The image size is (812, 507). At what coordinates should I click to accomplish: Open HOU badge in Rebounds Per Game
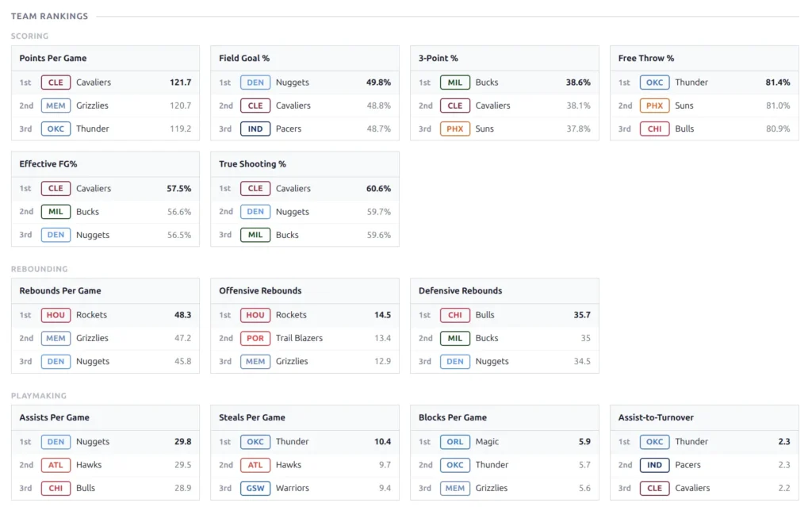(56, 315)
